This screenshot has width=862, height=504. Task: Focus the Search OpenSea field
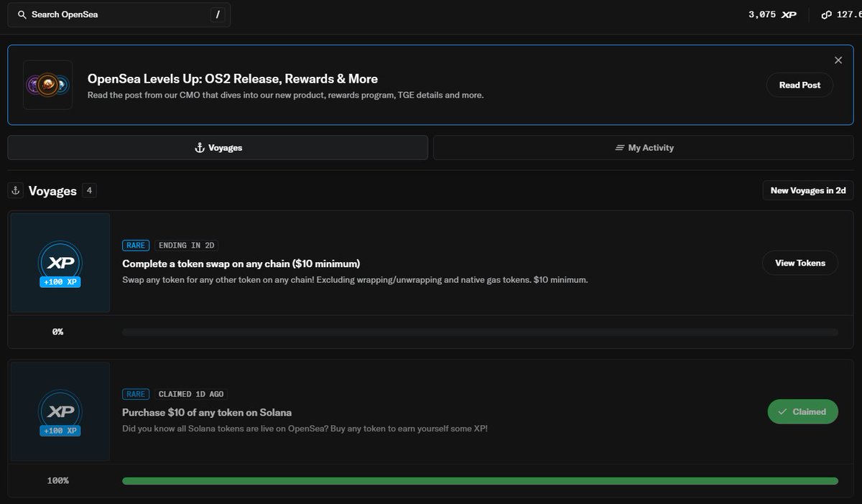tap(119, 14)
